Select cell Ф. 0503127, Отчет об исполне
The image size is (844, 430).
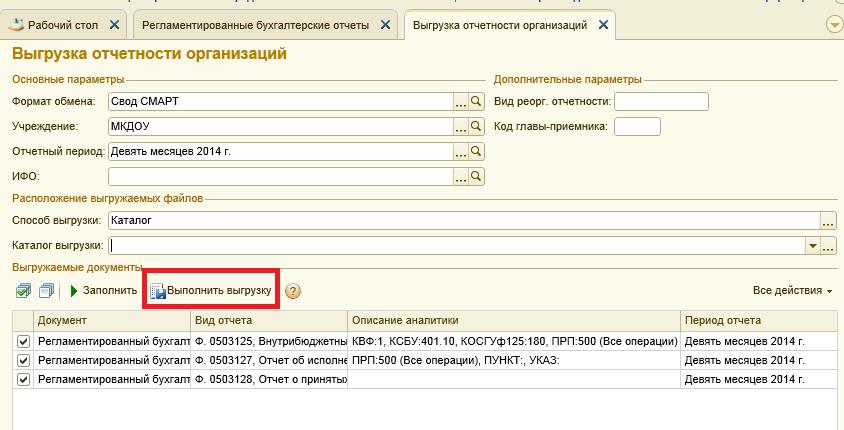click(269, 360)
